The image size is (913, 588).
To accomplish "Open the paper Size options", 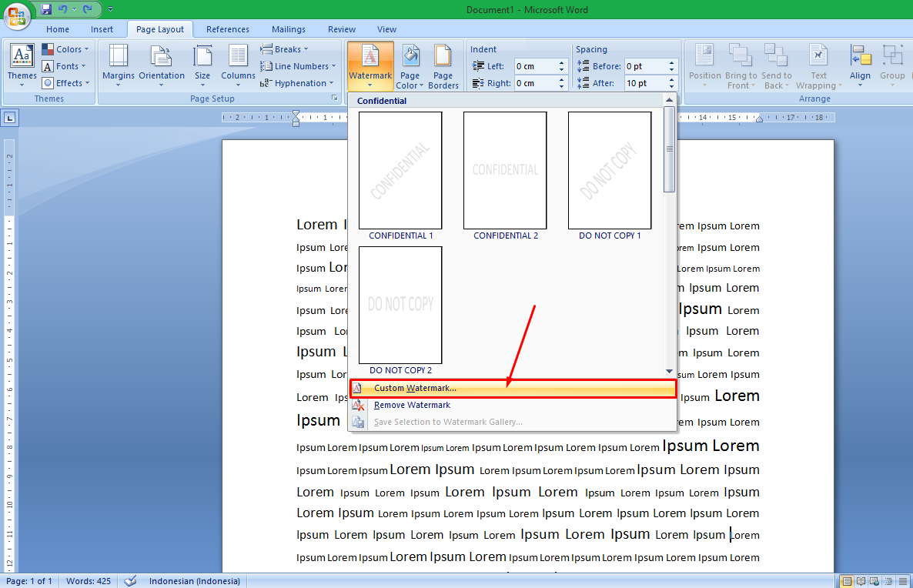I will 202,65.
